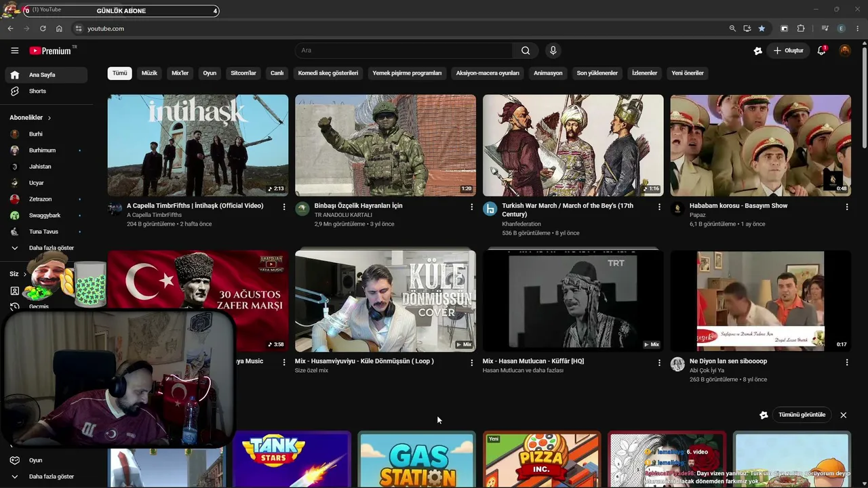Open options menu for intihaşk video
Screen dimensions: 868x488
(x=284, y=207)
